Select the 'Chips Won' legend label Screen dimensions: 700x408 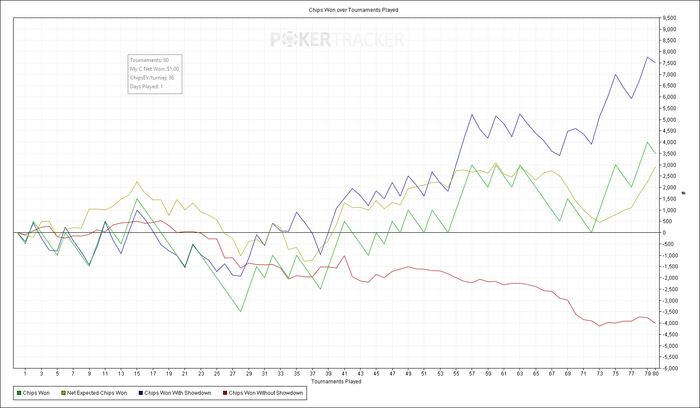36,393
